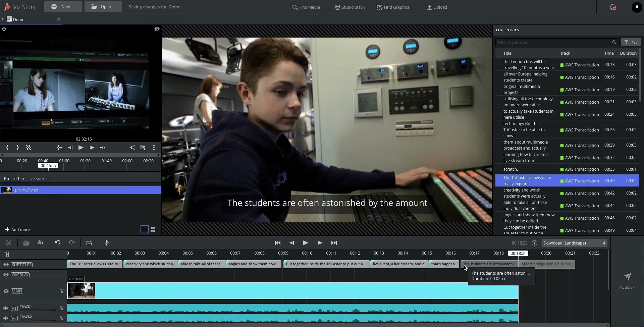Click the scissors split tool
The height and width of the screenshot is (327, 644).
[9, 243]
